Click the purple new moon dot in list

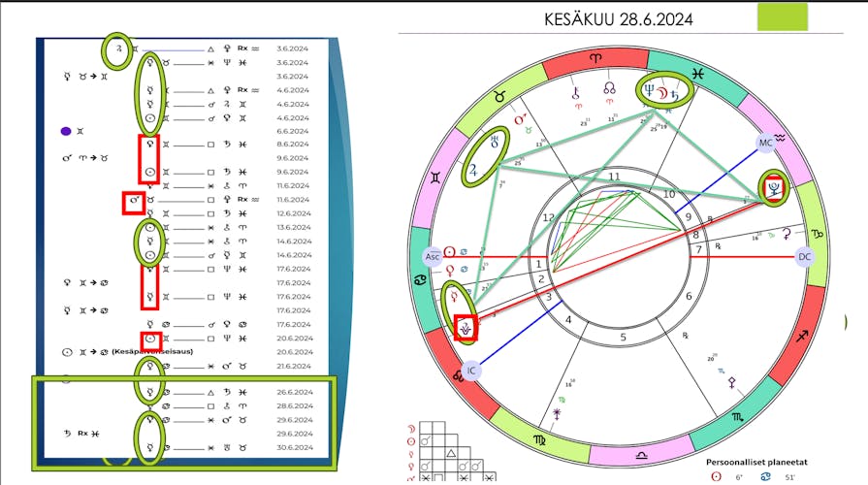(66, 131)
